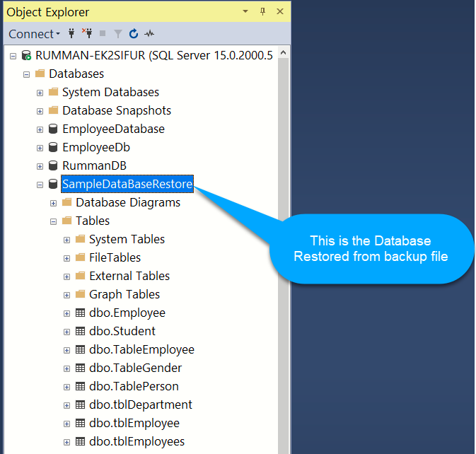Click the Filter funnel icon
The image size is (476, 454).
click(118, 34)
